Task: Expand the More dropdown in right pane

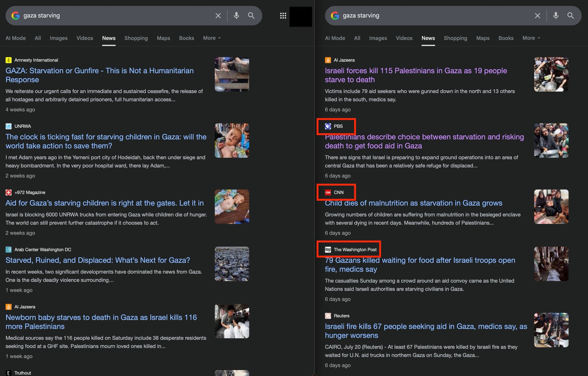Action: 531,38
